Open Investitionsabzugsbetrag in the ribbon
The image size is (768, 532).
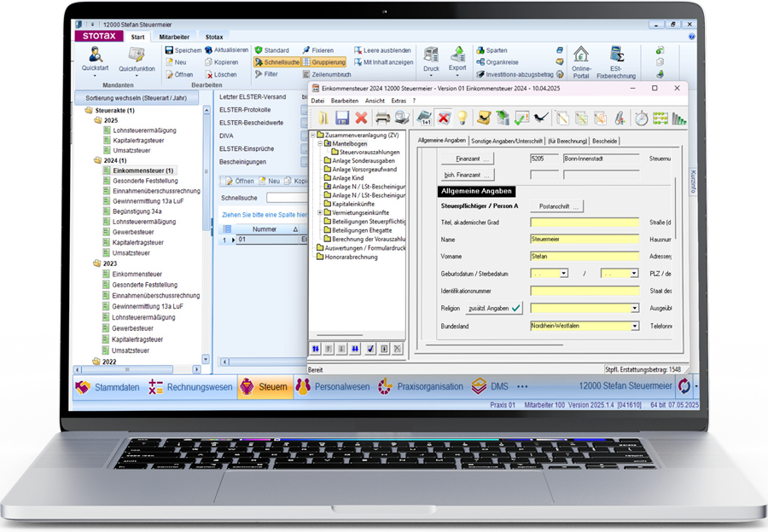[x=515, y=74]
